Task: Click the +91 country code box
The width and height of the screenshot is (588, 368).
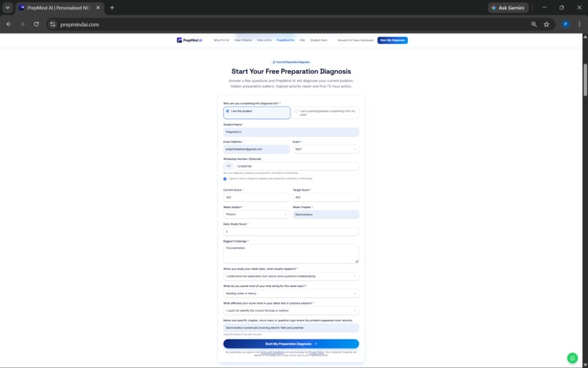Action: (228, 166)
